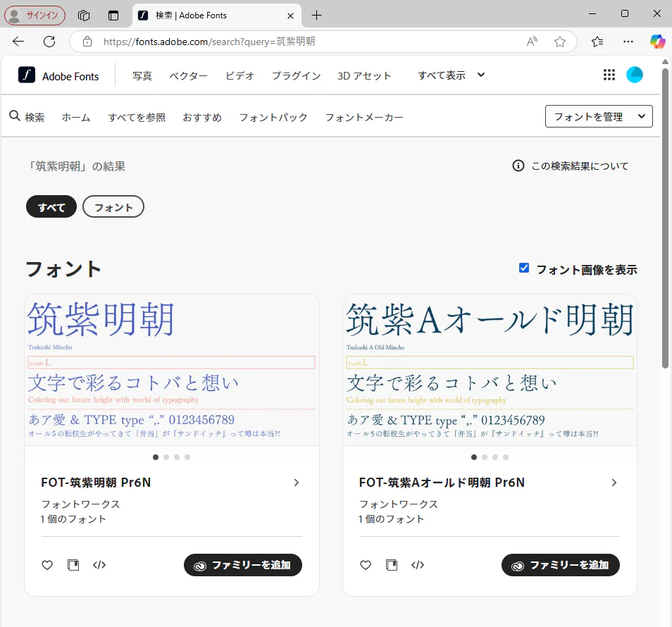Click the Adobe Fonts logo icon

point(27,75)
